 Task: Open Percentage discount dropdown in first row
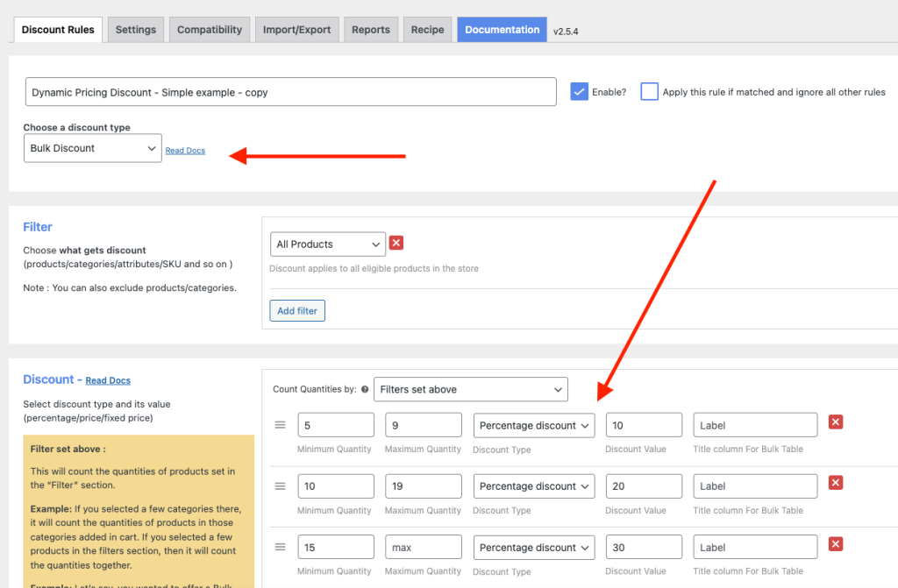point(534,425)
